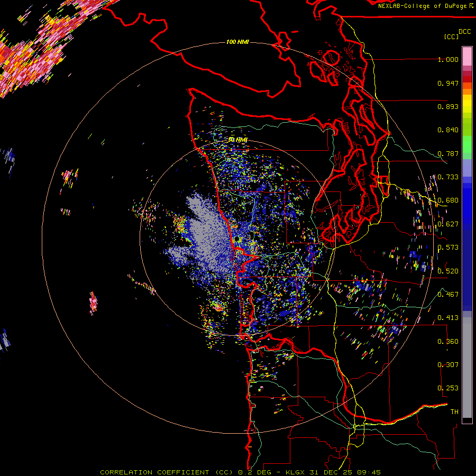Image resolution: width=476 pixels, height=476 pixels.
Task: Click the 100 NMI range ring label
Action: coord(237,42)
